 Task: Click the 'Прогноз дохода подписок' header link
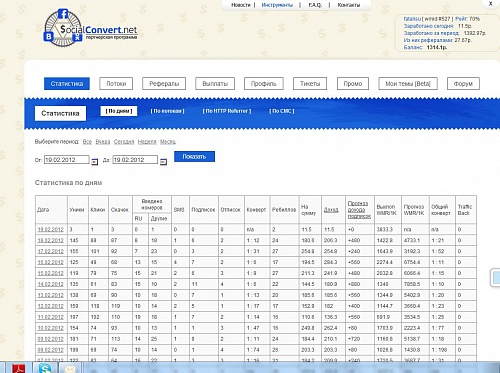coord(359,210)
